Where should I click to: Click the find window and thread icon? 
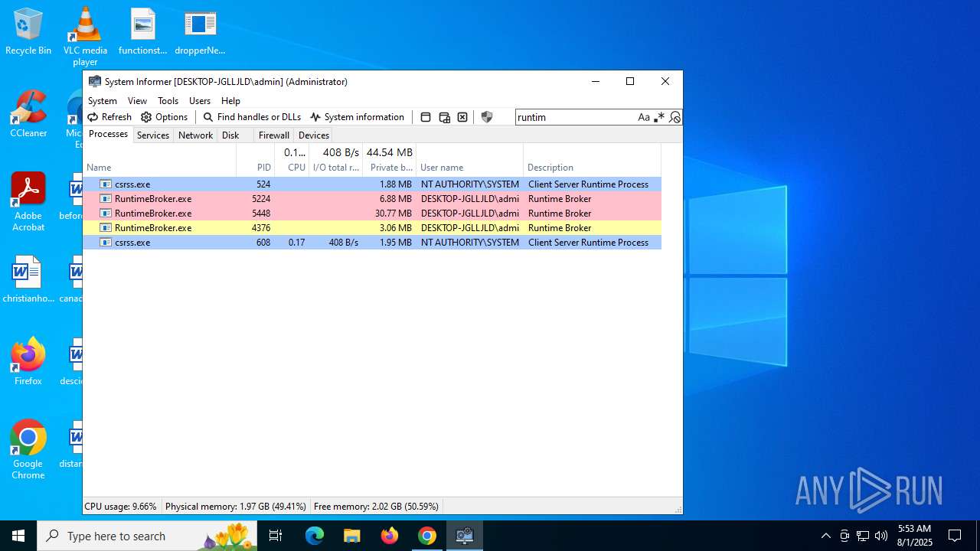pyautogui.click(x=444, y=117)
